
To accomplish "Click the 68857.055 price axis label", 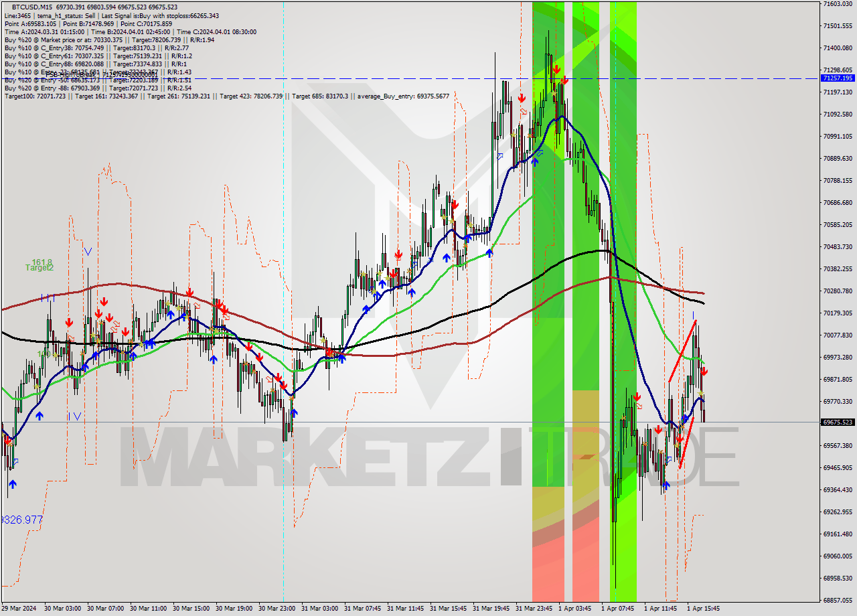I will click(x=838, y=600).
